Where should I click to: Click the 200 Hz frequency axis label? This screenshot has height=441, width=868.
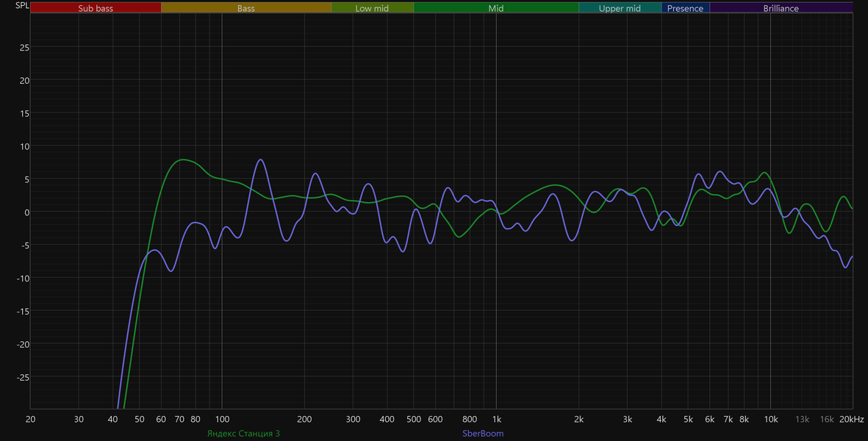(304, 420)
